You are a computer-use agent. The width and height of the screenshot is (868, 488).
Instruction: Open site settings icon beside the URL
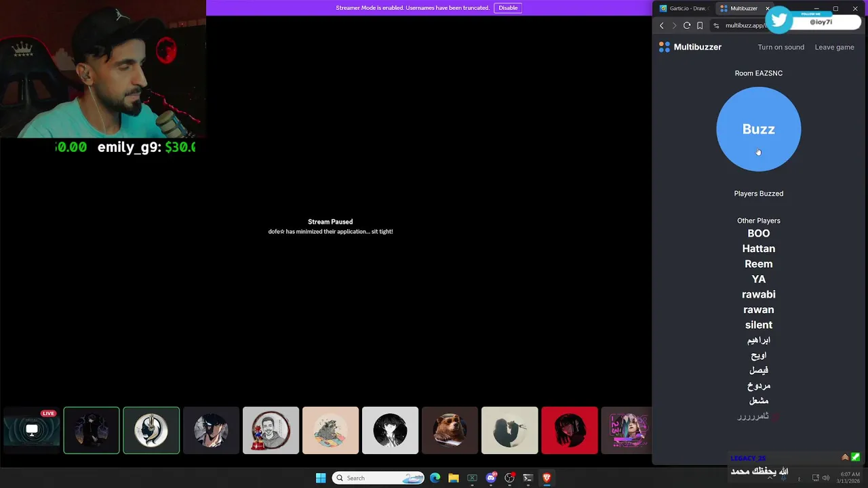click(x=716, y=26)
